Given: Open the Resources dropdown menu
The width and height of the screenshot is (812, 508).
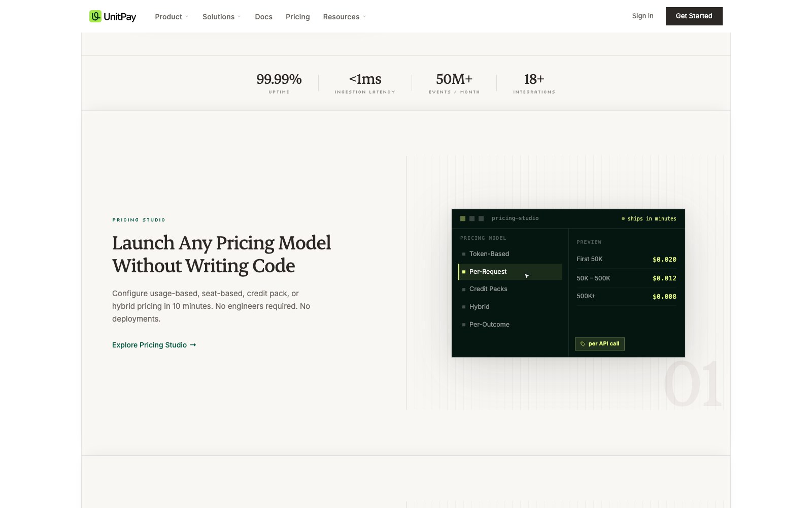Looking at the screenshot, I should (x=345, y=17).
